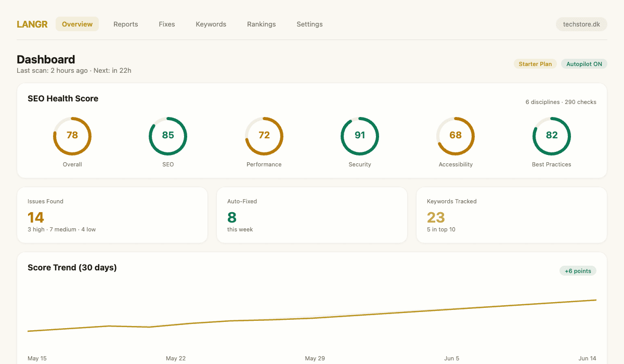The height and width of the screenshot is (364, 624).
Task: Select the SEO score gauge showing 85
Action: 168,136
